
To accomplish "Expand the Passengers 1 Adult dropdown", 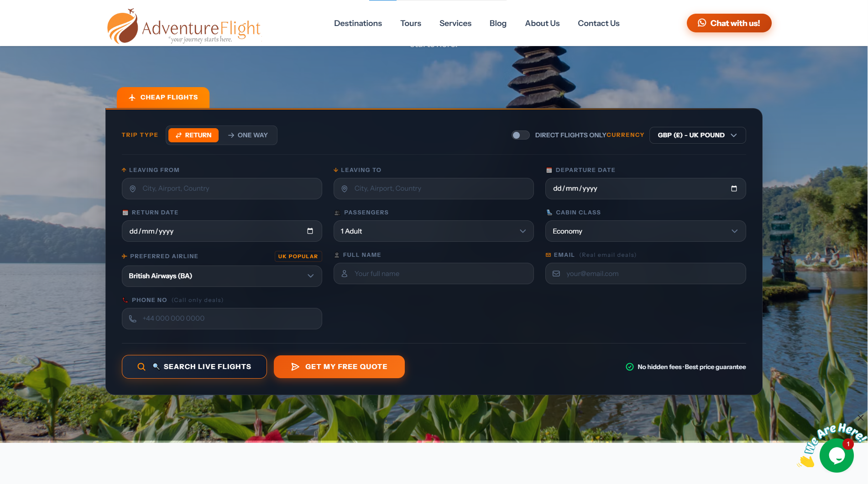I will click(x=434, y=231).
